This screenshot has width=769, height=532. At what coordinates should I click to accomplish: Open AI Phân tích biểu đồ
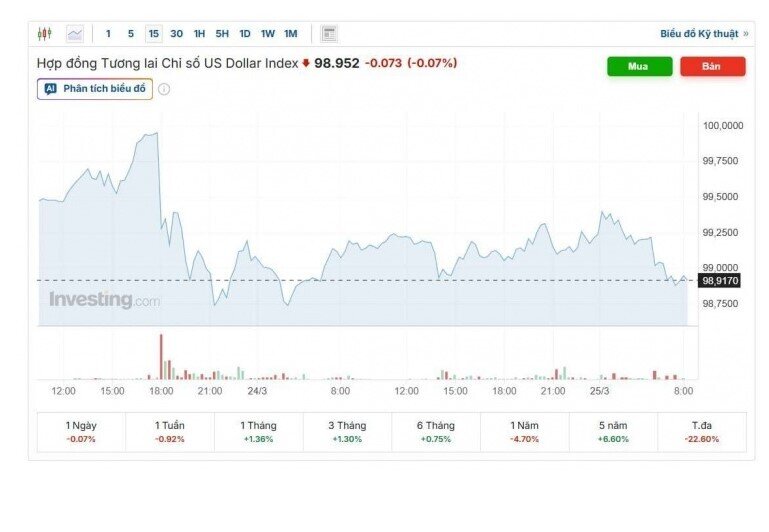click(x=95, y=89)
